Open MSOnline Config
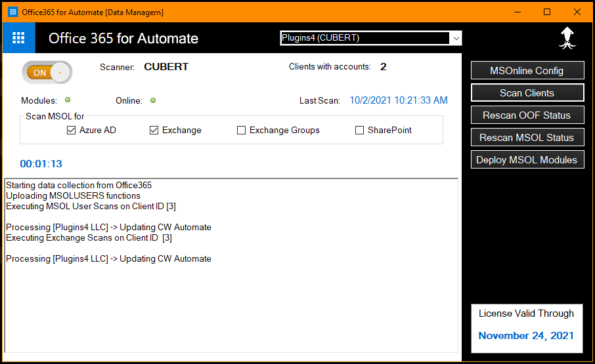Screen dimensions: 595x364 (x=527, y=71)
